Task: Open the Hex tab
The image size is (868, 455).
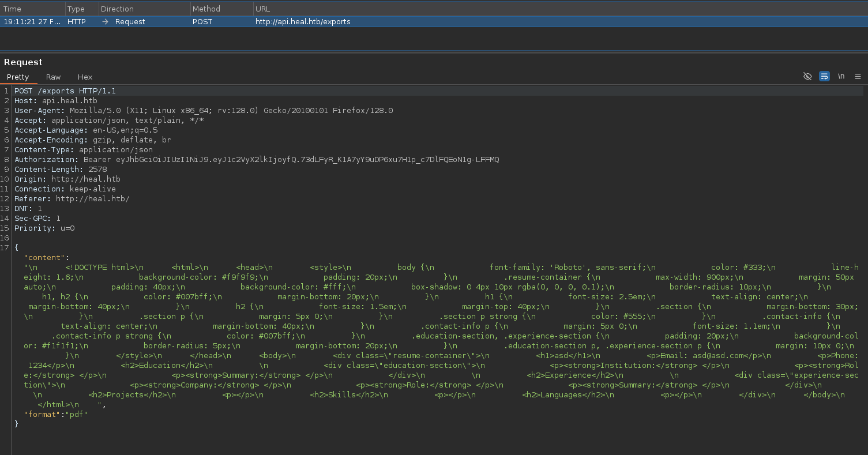Action: click(x=85, y=77)
